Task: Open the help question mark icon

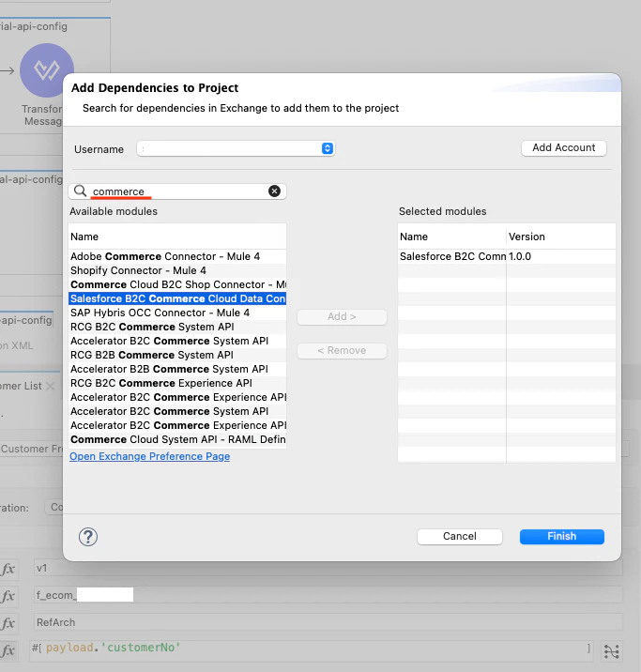Action: [x=88, y=537]
